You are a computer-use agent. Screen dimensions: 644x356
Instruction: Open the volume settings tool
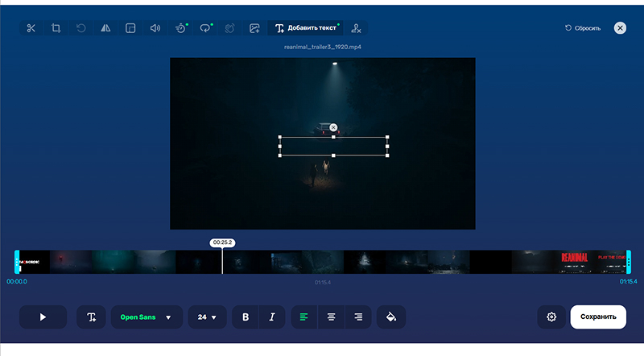(155, 28)
